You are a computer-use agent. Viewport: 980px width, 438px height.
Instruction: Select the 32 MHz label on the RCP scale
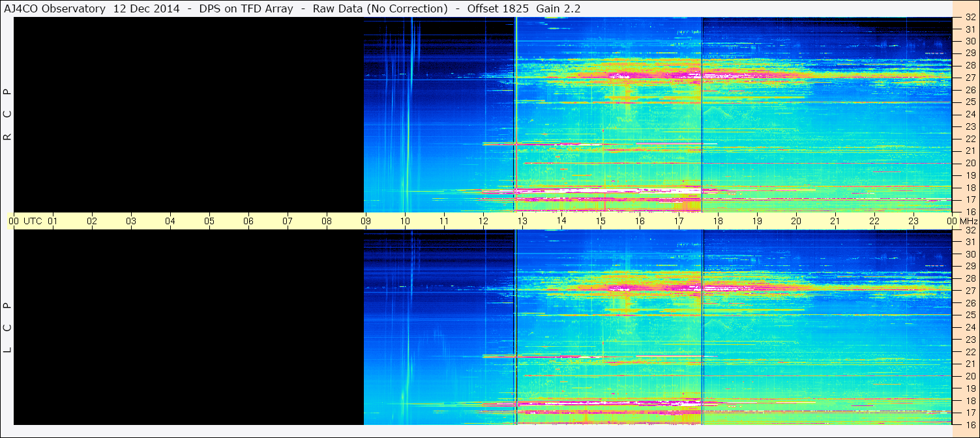pos(970,18)
